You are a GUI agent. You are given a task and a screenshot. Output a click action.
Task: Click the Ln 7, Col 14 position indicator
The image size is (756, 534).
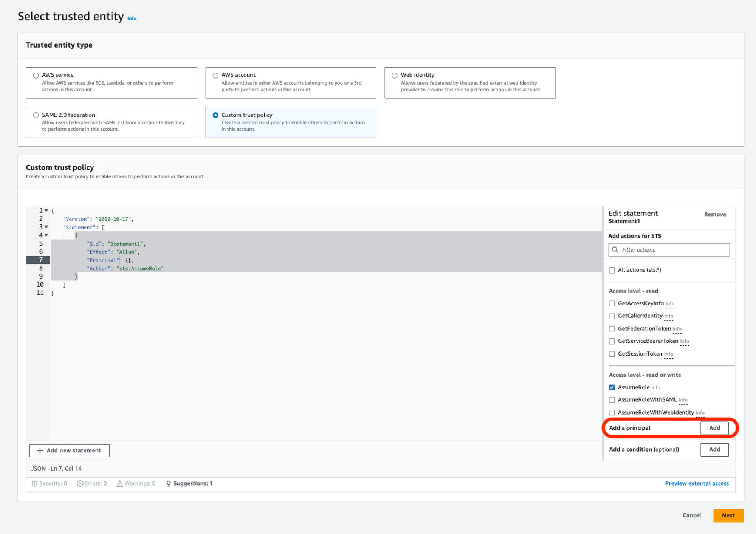coord(66,469)
